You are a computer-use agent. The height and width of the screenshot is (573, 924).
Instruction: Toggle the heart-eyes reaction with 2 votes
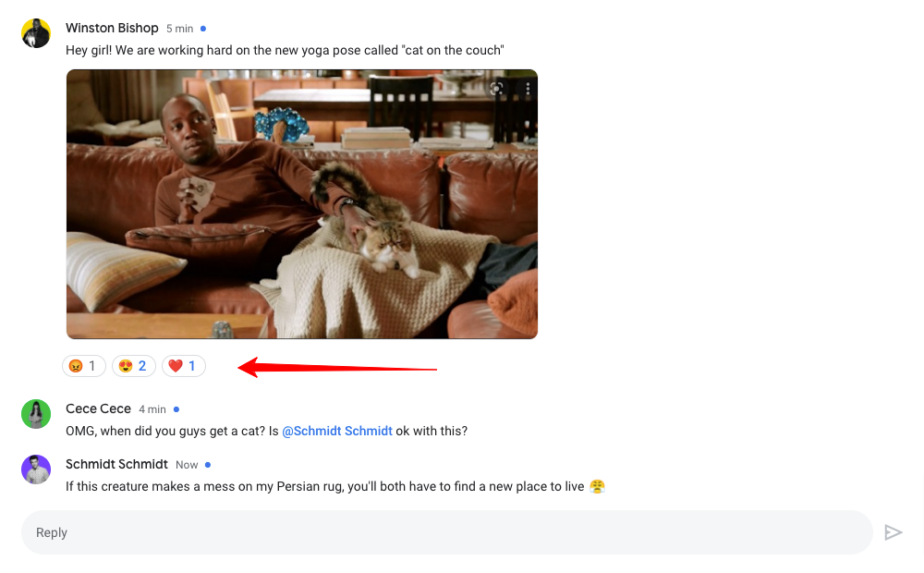click(134, 366)
